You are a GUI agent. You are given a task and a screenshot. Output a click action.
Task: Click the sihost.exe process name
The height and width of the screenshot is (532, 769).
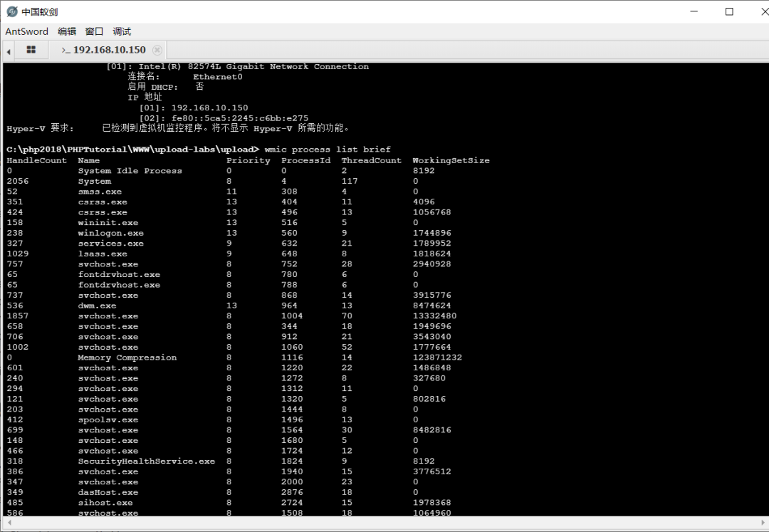point(105,503)
